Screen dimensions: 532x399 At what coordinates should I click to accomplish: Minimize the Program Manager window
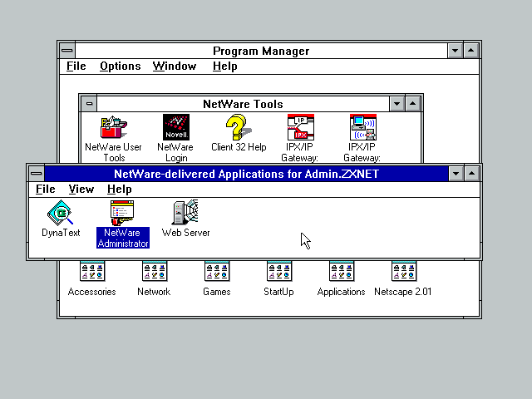coord(455,51)
